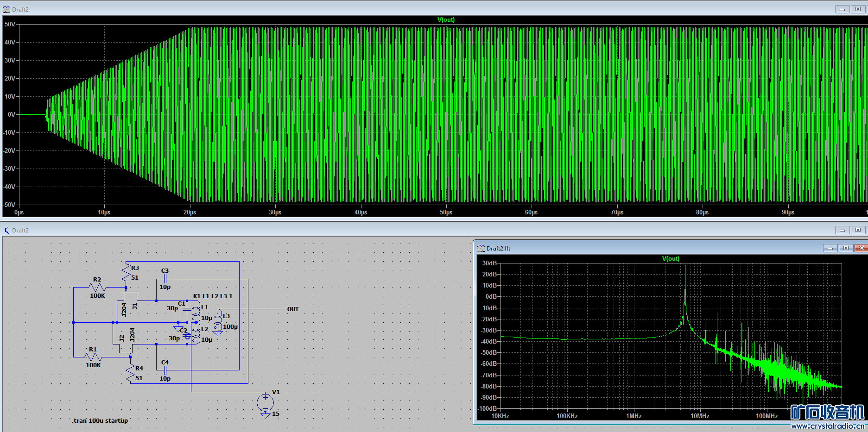
Task: Maximize the waveform Draft2 window
Action: point(858,9)
